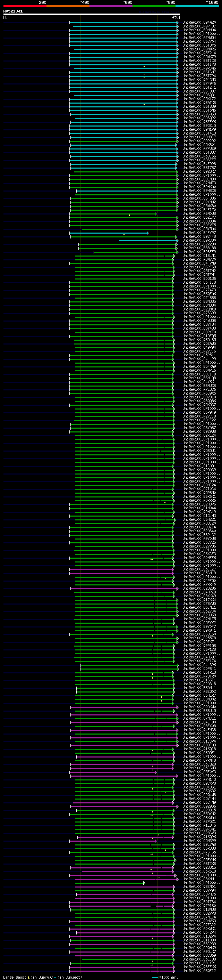
Task: Click the UniRef100_A0RRR6 label
Action: point(199,501)
